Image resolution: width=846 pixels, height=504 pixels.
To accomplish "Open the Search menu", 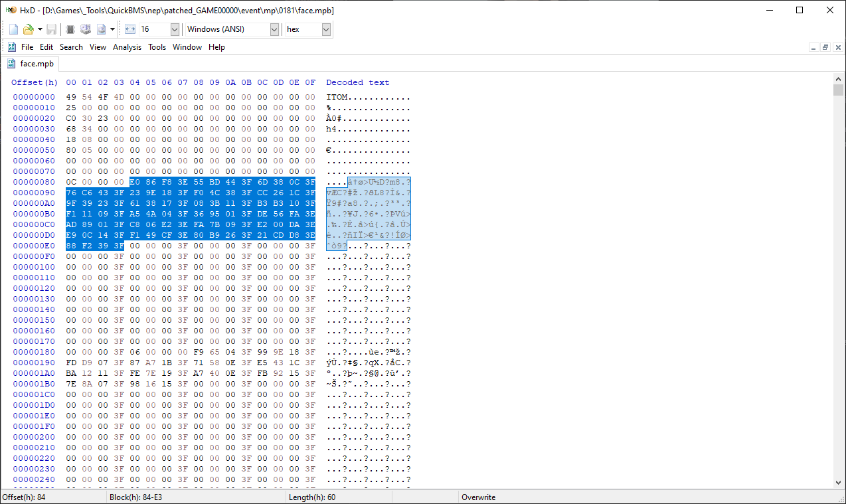I will point(71,47).
